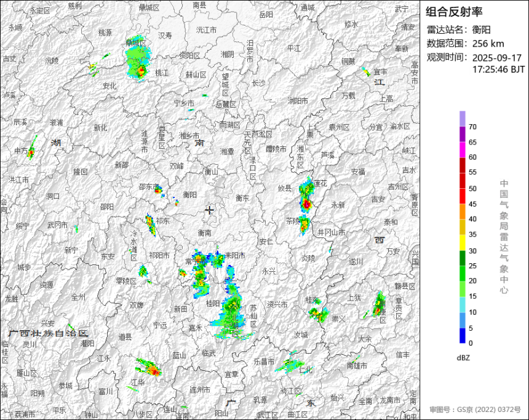
Task: Click the 茶陵 map label
Action: pyautogui.click(x=293, y=221)
